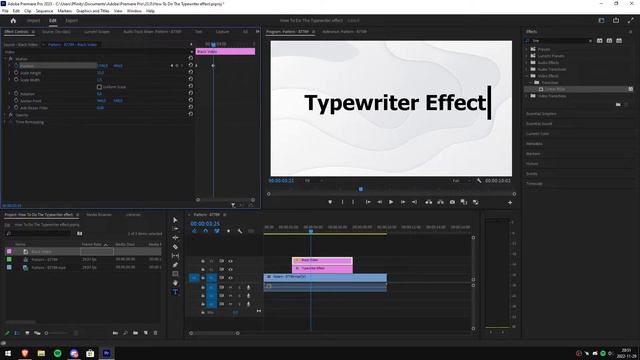Open the Sequence menu
Screen dimensions: 640x360
click(x=44, y=11)
